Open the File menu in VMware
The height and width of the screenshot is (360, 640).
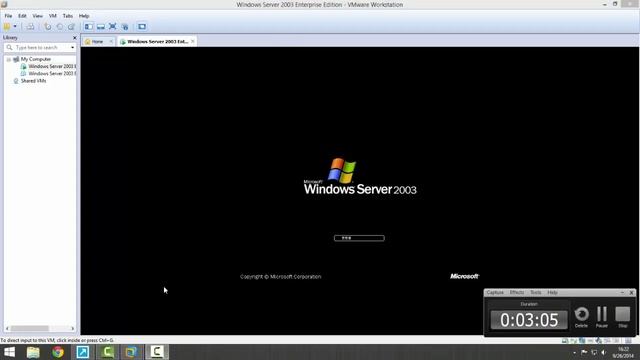[8, 16]
